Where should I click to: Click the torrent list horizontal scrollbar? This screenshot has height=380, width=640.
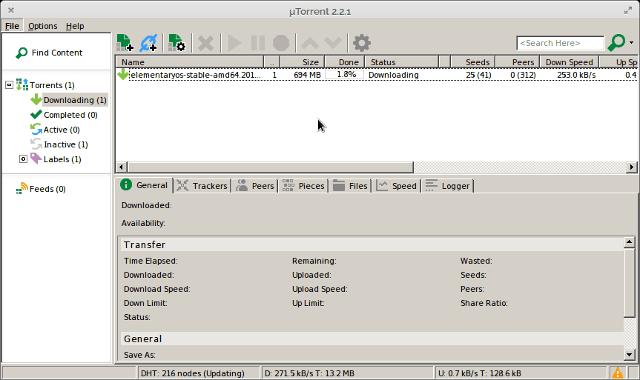click(271, 167)
